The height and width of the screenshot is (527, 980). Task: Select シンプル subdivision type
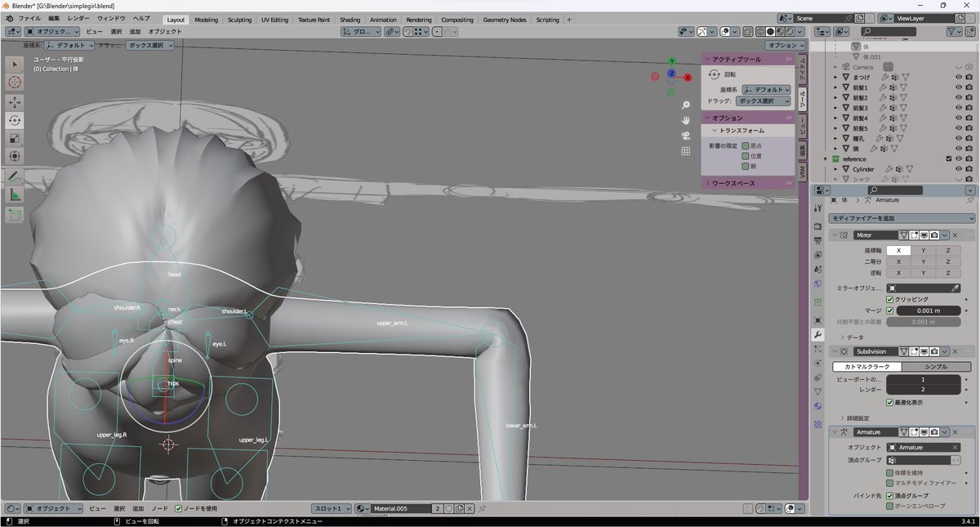pos(936,367)
